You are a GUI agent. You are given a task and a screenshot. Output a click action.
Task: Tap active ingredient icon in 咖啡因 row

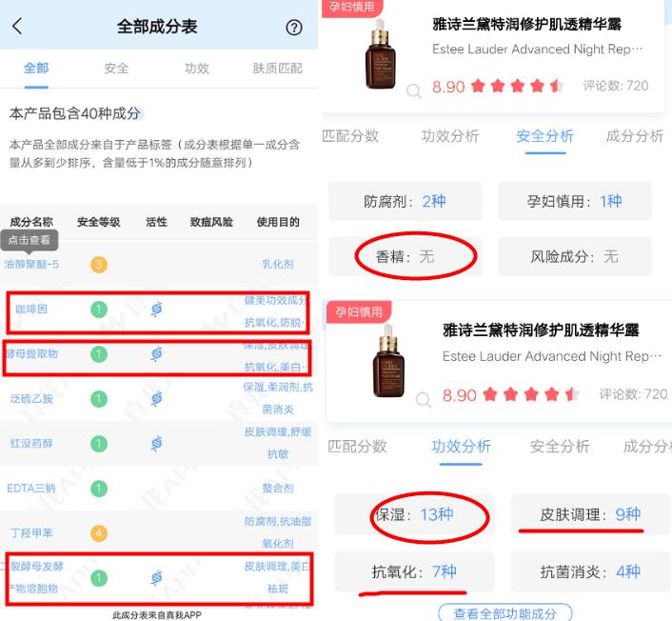[x=157, y=310]
